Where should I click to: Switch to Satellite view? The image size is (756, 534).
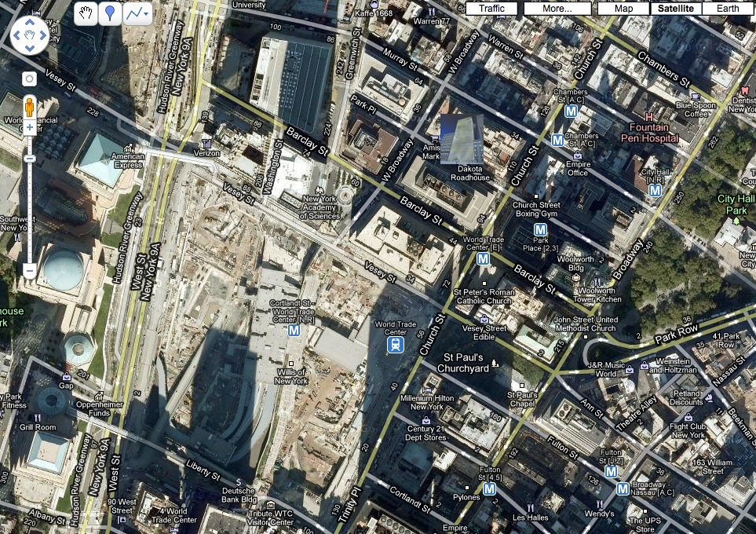click(675, 8)
